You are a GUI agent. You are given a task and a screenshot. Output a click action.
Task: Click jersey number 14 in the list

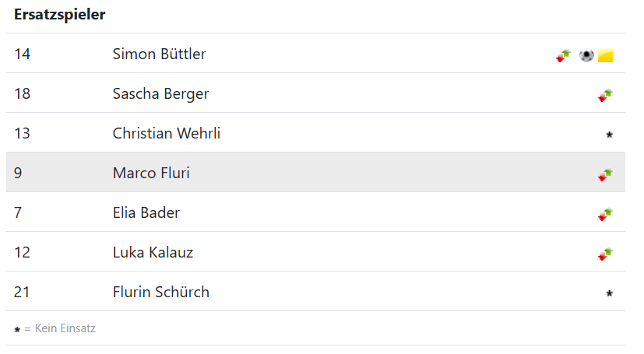coord(22,54)
